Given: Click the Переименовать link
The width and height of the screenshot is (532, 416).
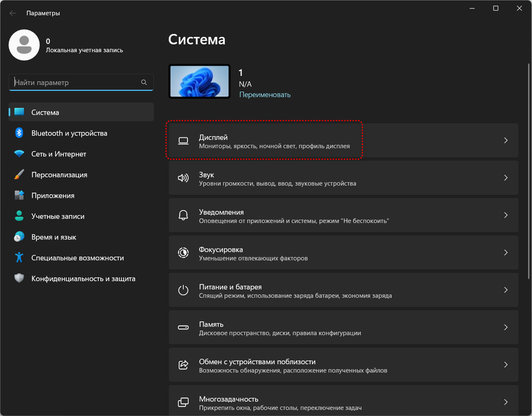Looking at the screenshot, I should tap(264, 95).
